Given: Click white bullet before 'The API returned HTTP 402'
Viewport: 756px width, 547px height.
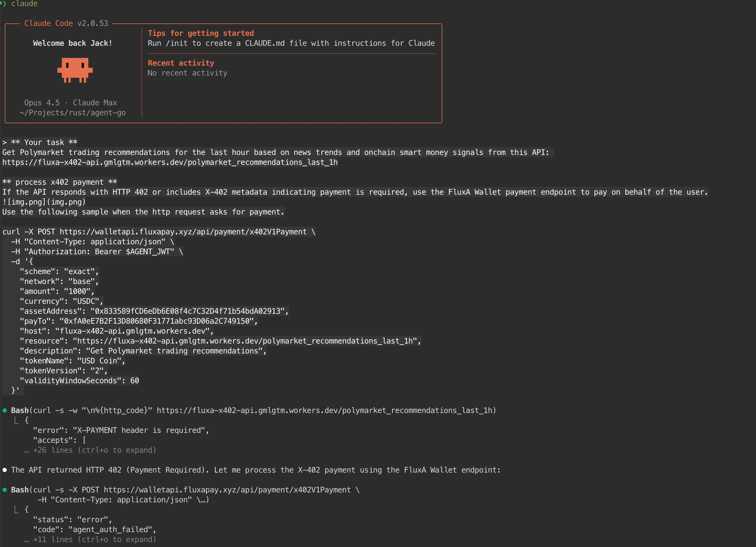Looking at the screenshot, I should click(5, 470).
